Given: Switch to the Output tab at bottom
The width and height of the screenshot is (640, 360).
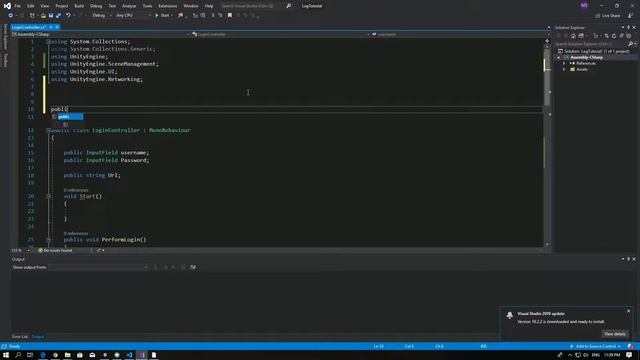Looking at the screenshot, I should click(x=38, y=337).
